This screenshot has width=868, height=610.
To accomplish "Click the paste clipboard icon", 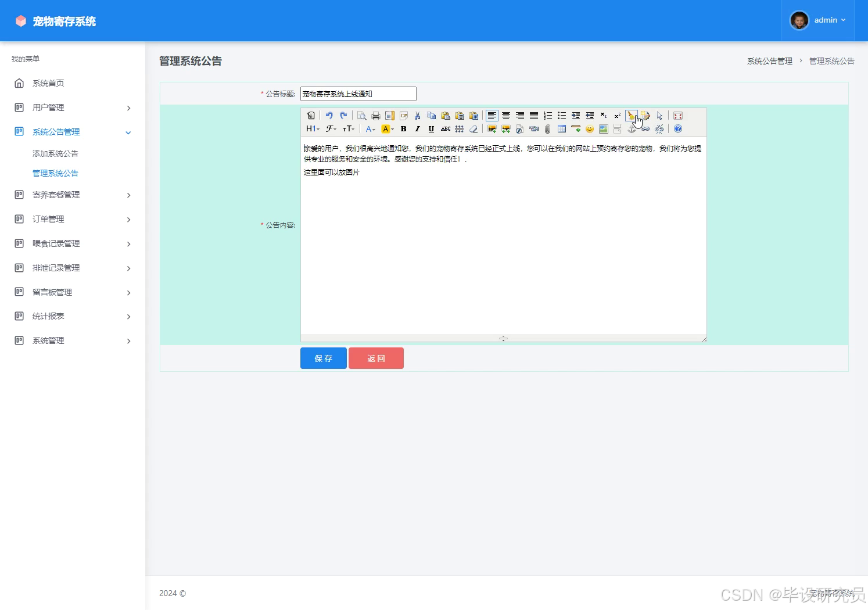I will 446,116.
